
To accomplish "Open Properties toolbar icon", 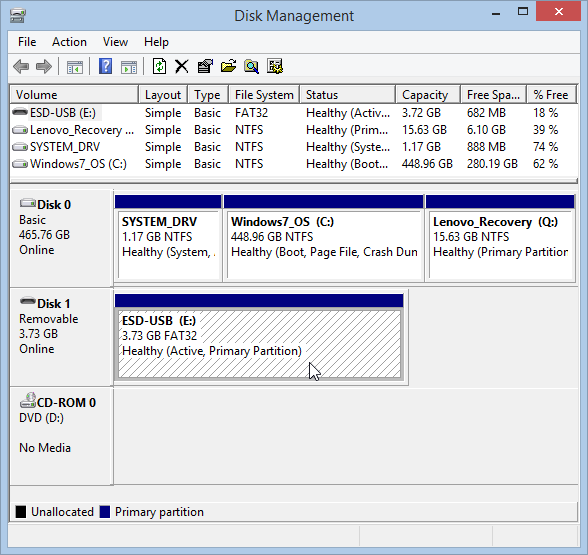I will tap(205, 66).
